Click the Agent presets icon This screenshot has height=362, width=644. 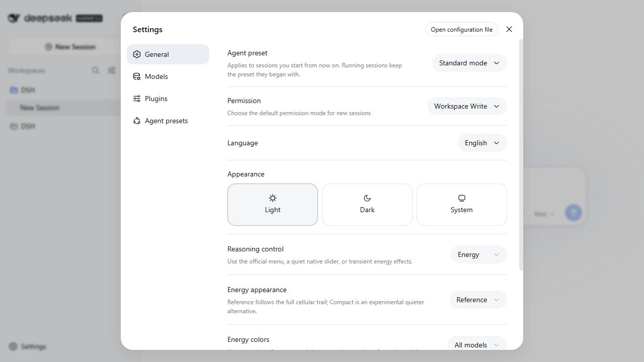point(137,121)
